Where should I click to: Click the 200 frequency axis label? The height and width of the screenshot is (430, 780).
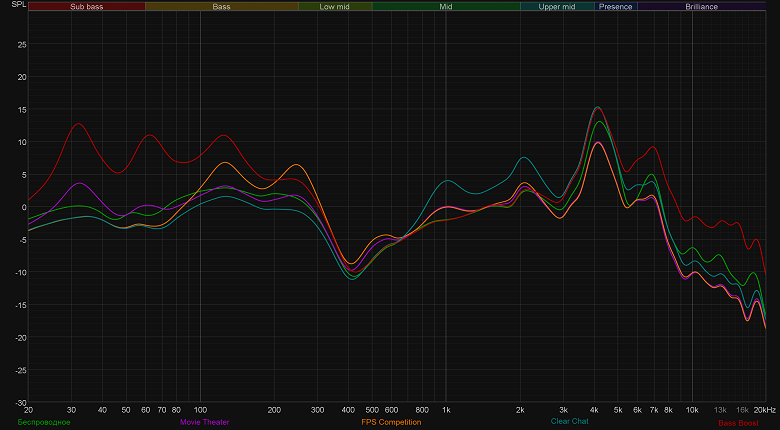pyautogui.click(x=274, y=410)
